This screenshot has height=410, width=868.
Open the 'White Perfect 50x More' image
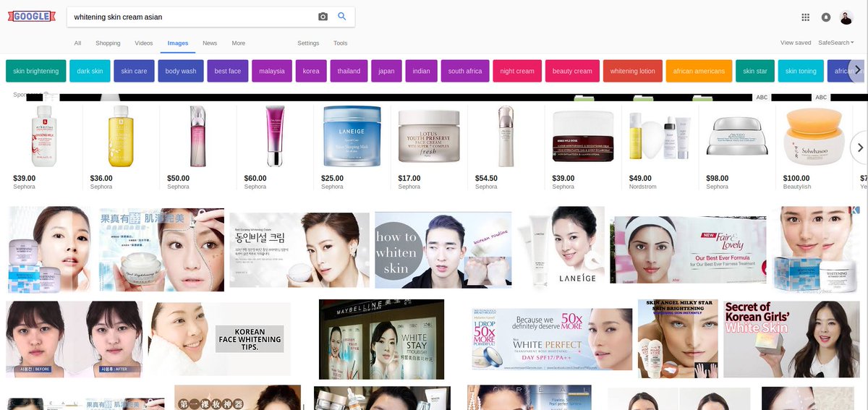552,339
